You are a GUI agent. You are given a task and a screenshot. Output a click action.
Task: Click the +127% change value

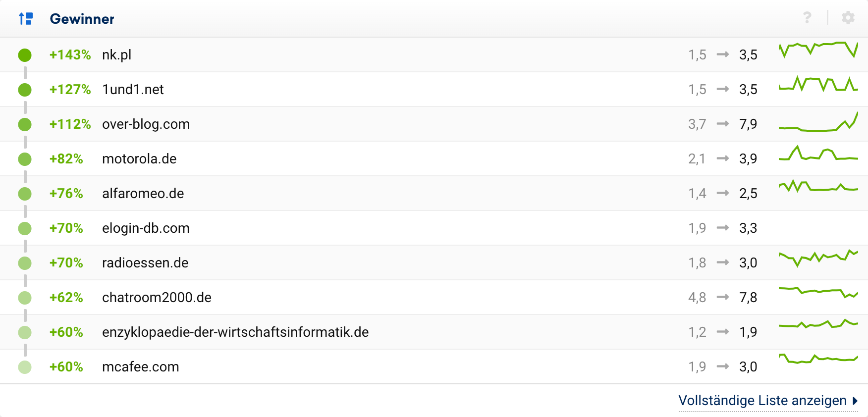(x=70, y=89)
